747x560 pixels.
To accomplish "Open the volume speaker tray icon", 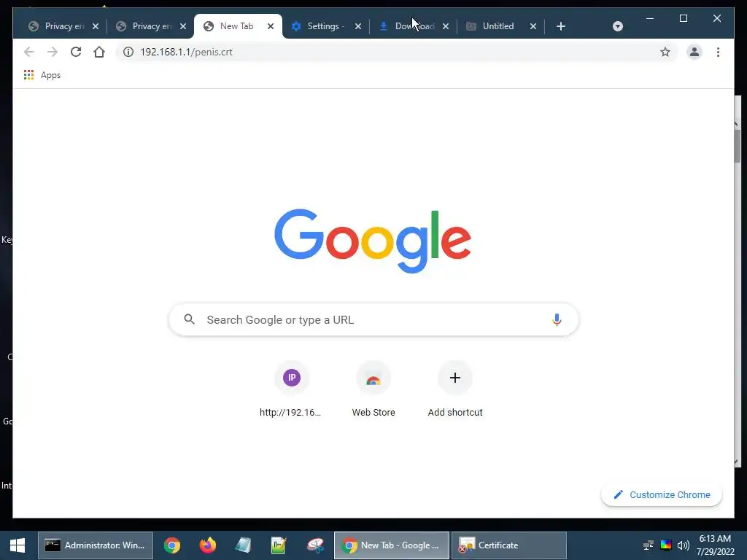I will pos(683,545).
